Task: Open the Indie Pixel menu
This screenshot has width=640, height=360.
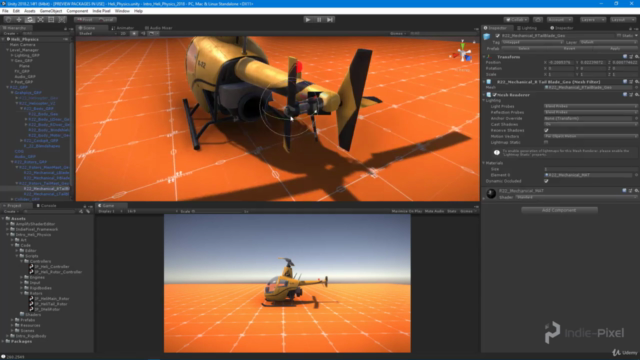Action: (101, 11)
